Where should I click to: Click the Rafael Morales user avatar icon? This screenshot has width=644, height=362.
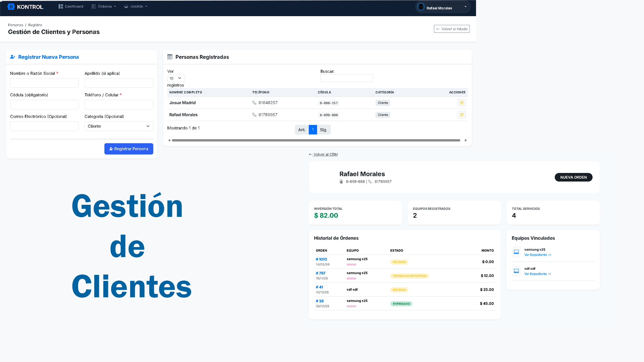coord(421,7)
